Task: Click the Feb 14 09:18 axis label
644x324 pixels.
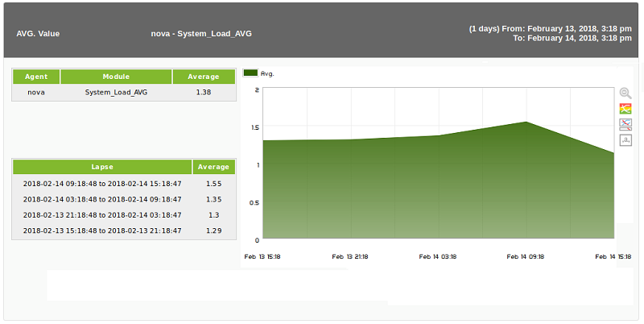Action: 526,256
